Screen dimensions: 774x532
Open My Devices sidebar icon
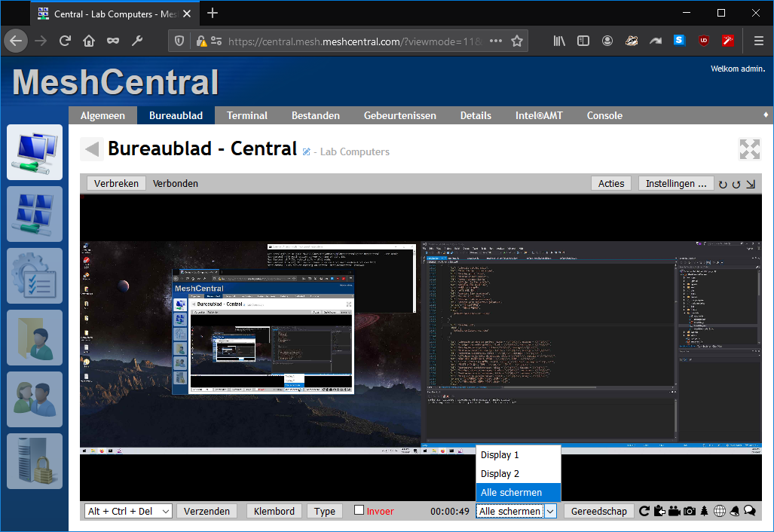35,152
